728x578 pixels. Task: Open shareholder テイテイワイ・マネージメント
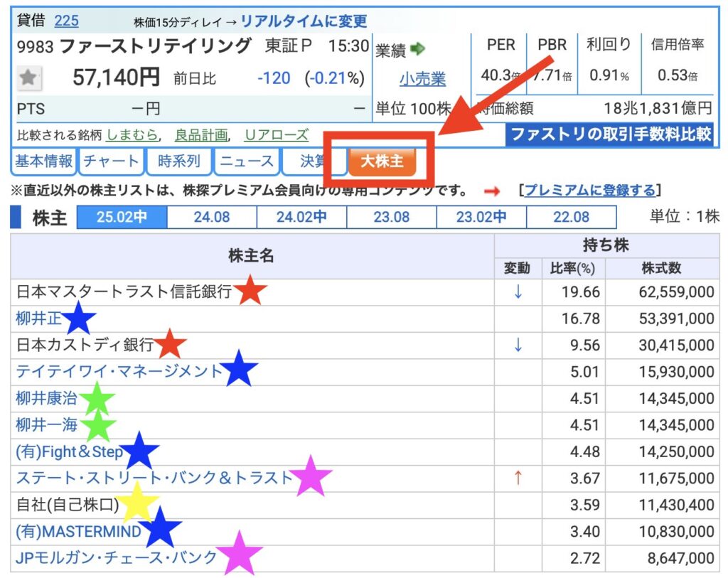coord(119,371)
